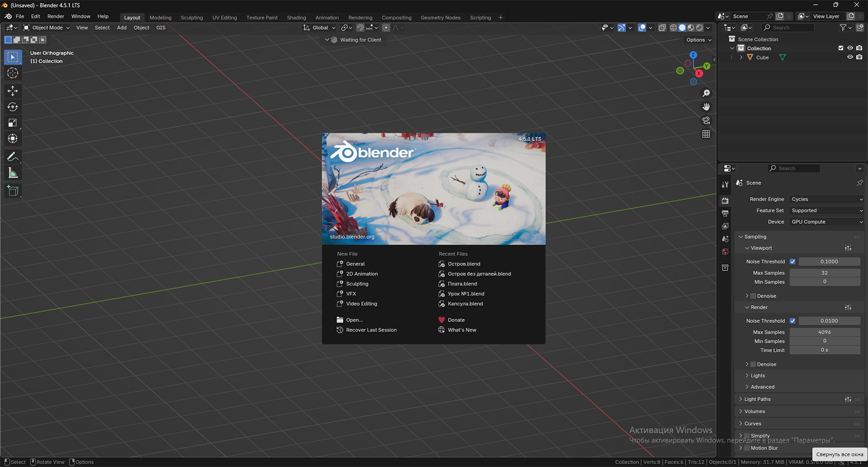The height and width of the screenshot is (467, 868).
Task: Hide Cube with eye icon
Action: pyautogui.click(x=850, y=57)
